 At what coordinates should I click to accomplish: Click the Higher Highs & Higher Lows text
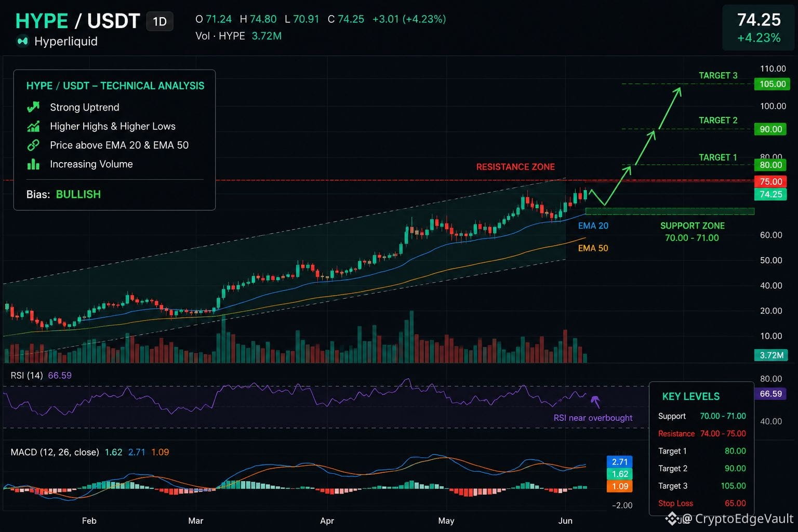tap(113, 126)
